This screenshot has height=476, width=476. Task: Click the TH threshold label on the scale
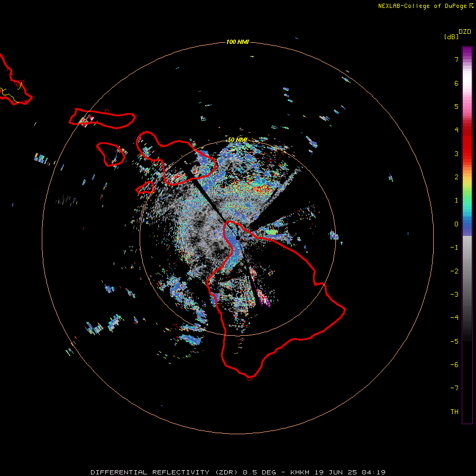point(454,412)
